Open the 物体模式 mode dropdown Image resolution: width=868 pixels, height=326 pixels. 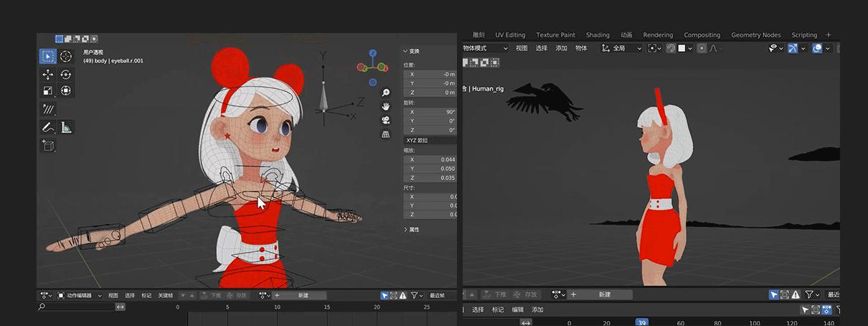[485, 48]
